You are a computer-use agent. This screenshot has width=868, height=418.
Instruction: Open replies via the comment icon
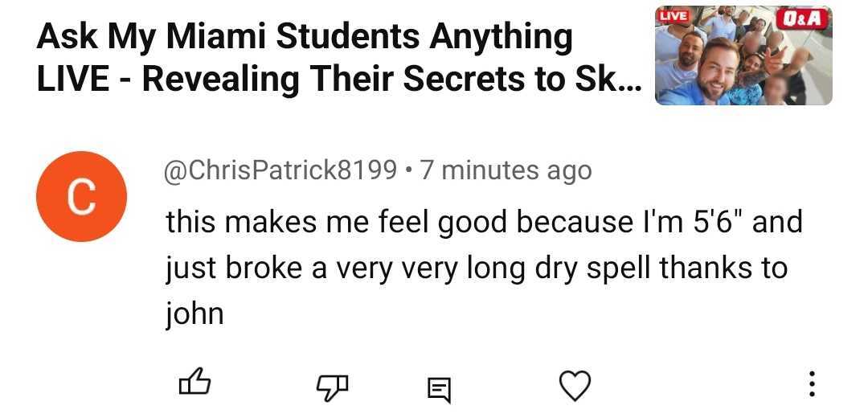pyautogui.click(x=438, y=389)
